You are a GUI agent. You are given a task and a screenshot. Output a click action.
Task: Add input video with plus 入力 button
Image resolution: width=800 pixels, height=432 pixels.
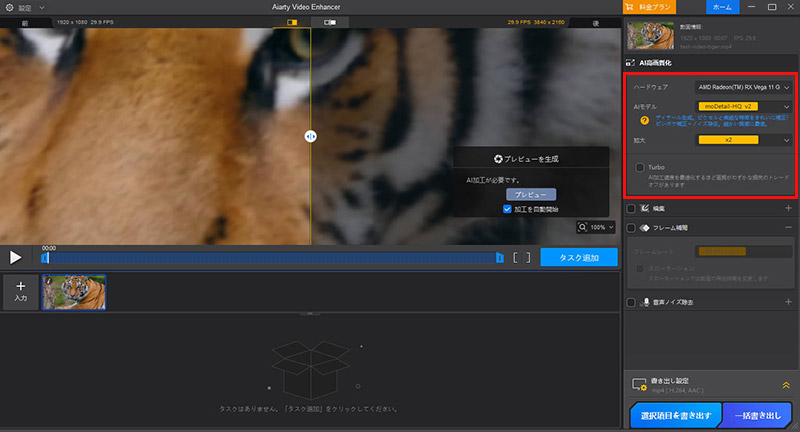pos(20,292)
